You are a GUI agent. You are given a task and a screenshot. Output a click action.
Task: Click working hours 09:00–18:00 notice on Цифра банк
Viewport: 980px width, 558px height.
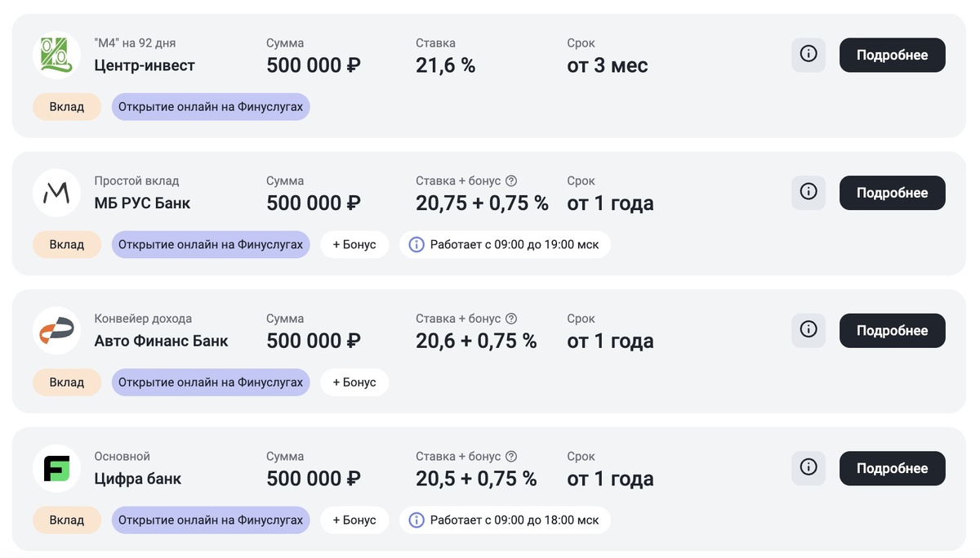pyautogui.click(x=505, y=520)
